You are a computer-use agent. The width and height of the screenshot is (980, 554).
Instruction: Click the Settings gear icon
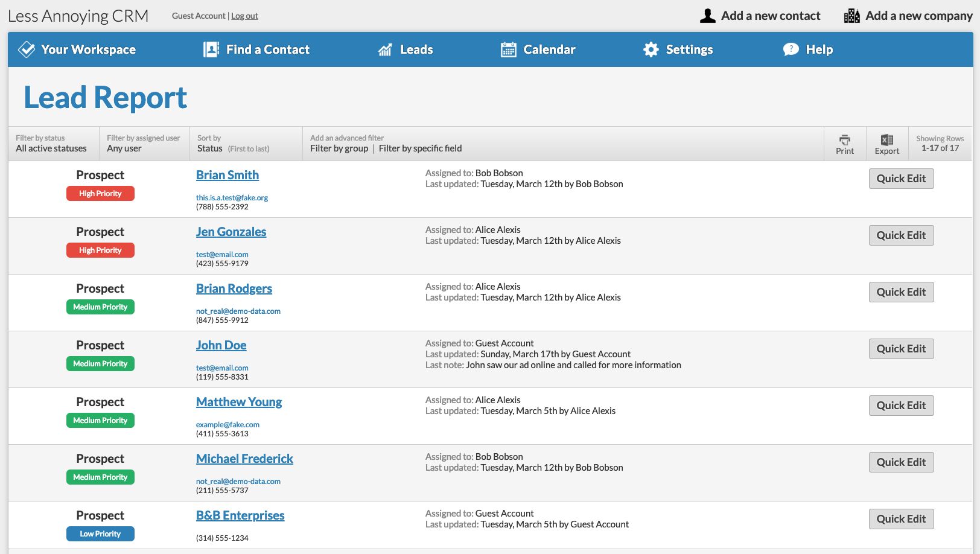click(x=651, y=49)
